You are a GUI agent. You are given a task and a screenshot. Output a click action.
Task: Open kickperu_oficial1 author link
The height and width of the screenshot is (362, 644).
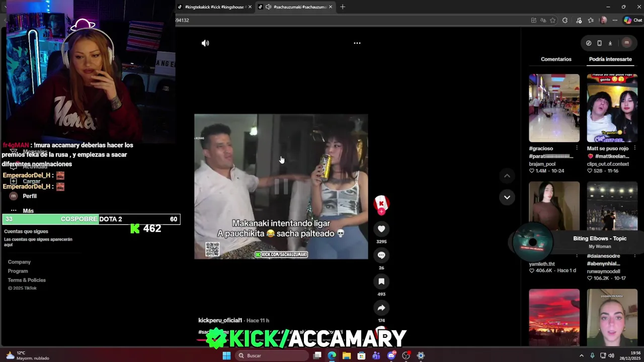[220, 320]
